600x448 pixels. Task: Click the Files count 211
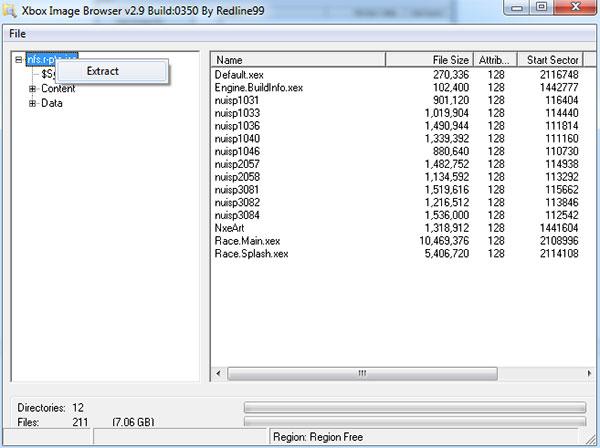coord(80,422)
